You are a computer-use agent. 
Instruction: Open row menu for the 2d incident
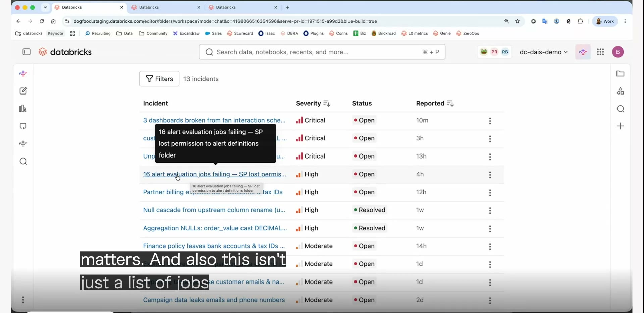pos(490,301)
